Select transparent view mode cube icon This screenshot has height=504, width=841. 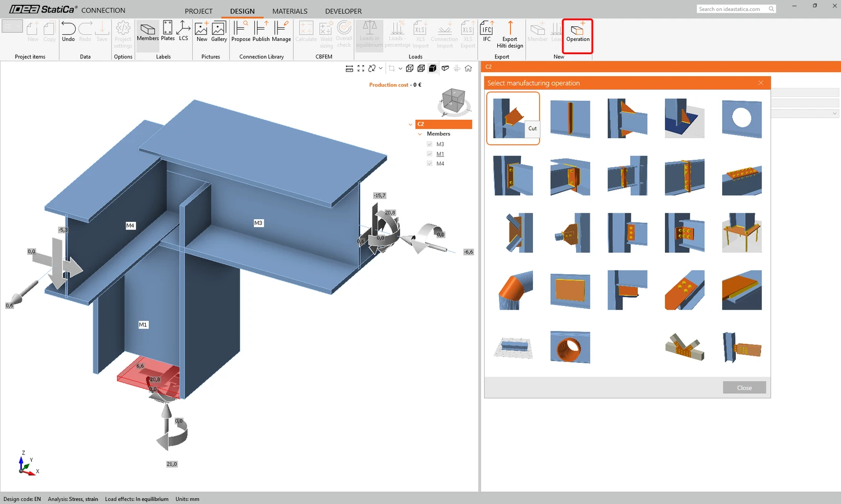pyautogui.click(x=422, y=68)
